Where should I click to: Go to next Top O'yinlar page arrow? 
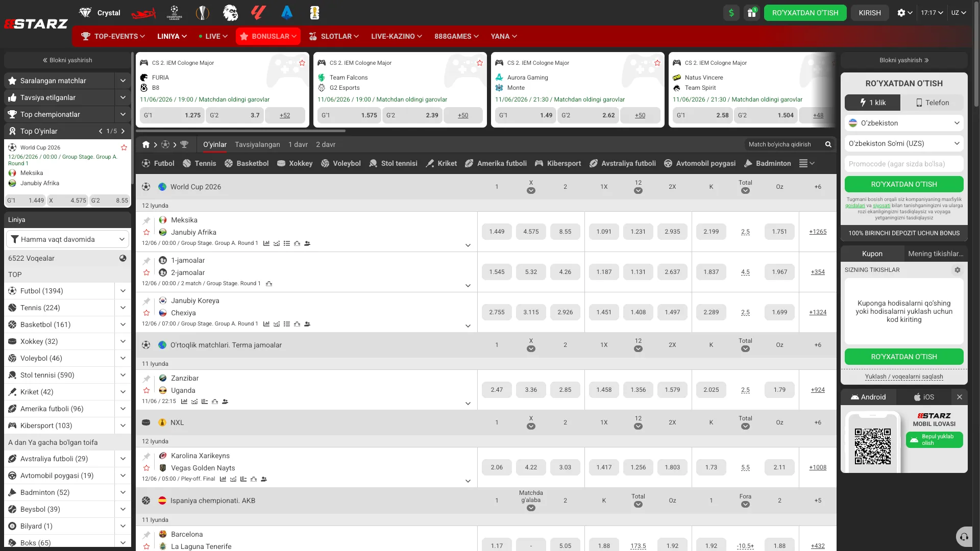[x=123, y=131]
